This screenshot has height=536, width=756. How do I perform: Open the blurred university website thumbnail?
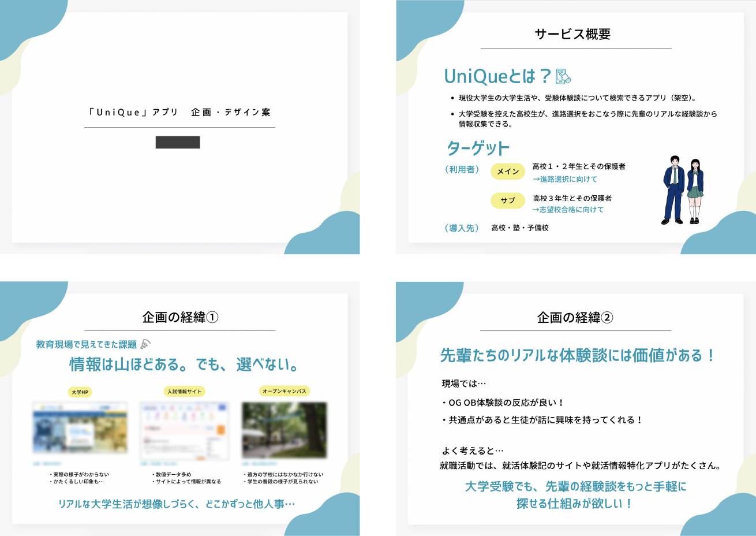coord(80,428)
